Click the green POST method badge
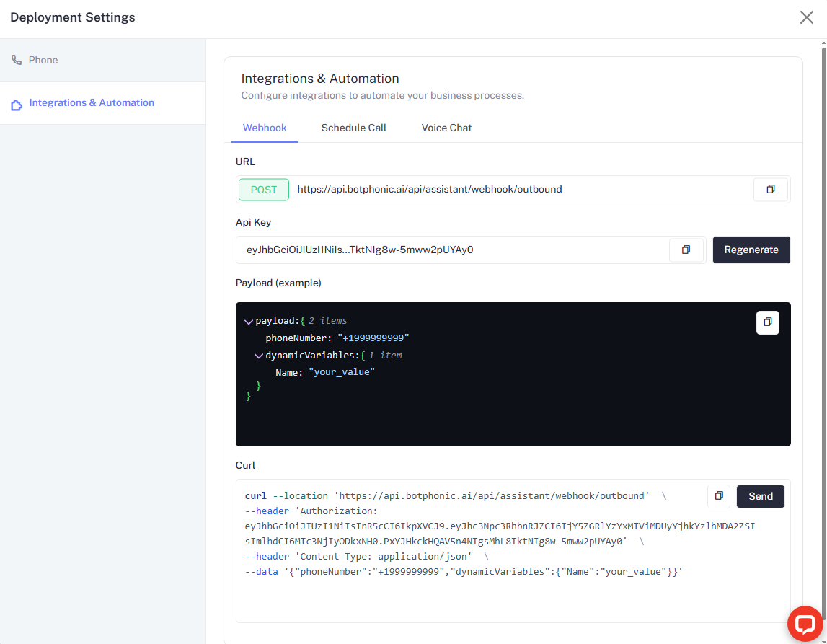Image resolution: width=827 pixels, height=644 pixels. coord(263,189)
